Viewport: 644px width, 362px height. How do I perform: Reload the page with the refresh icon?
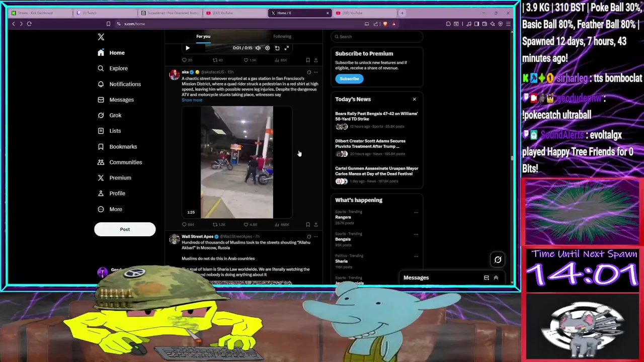click(29, 24)
